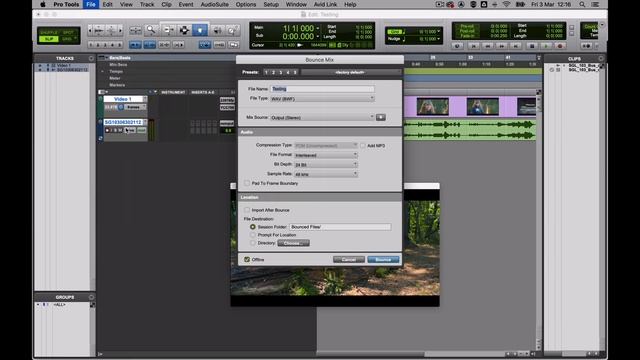The height and width of the screenshot is (360, 640).
Task: Click the Stop transport button
Action: [x=532, y=46]
